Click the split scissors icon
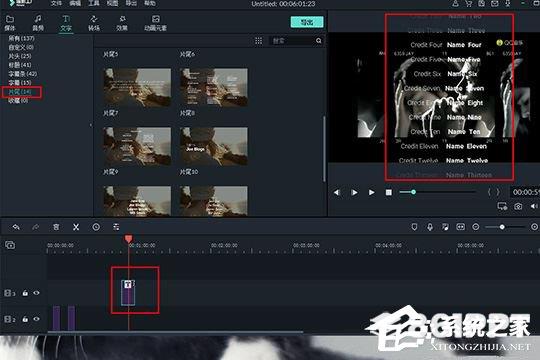The height and width of the screenshot is (360, 540). (x=76, y=227)
